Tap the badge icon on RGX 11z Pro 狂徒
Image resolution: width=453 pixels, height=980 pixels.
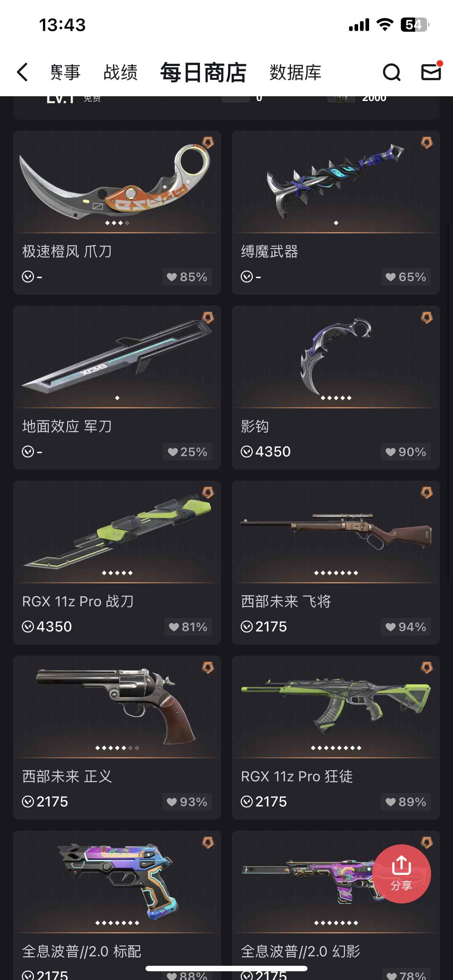(x=427, y=668)
